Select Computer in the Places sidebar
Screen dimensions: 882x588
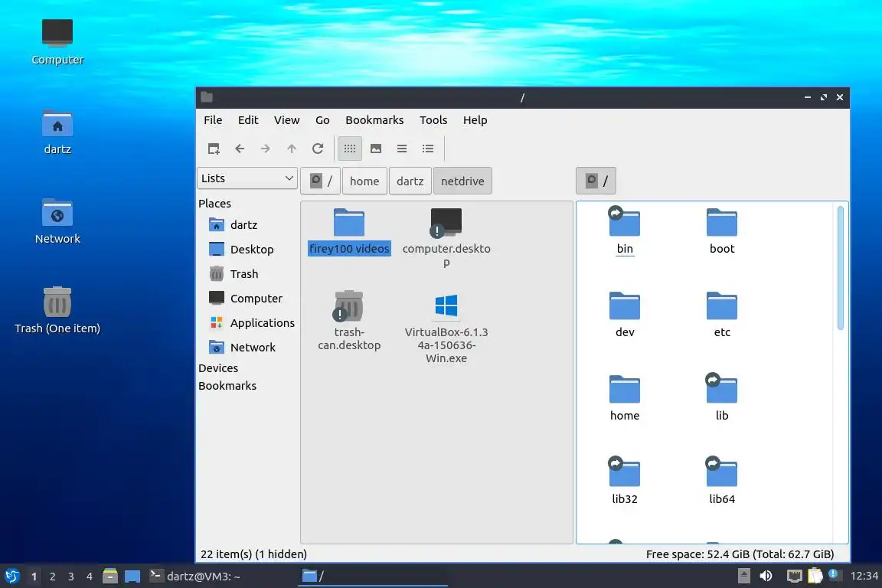point(247,299)
